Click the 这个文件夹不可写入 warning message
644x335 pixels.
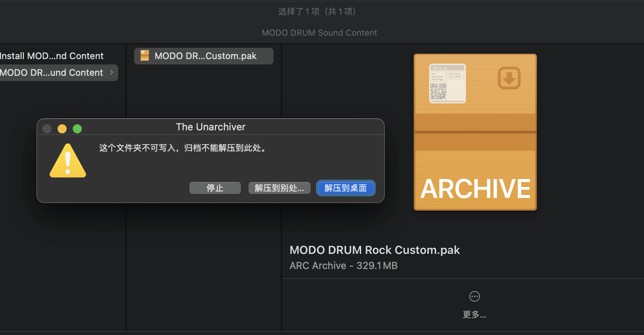[183, 148]
